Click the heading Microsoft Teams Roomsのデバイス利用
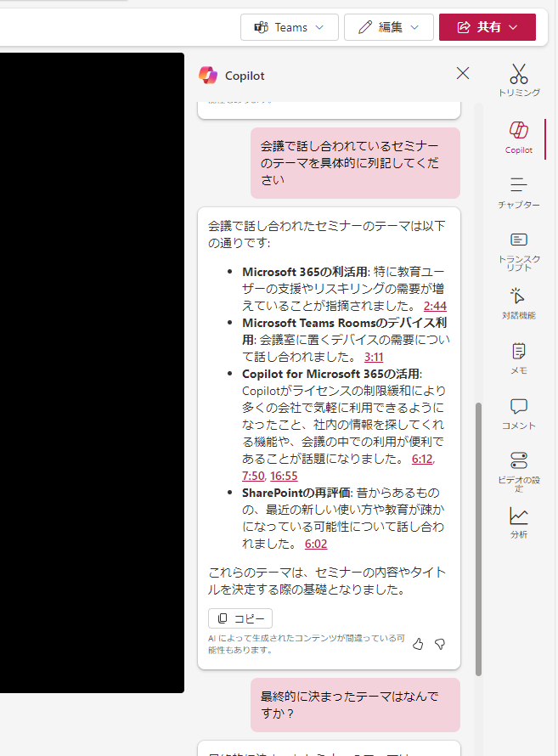The image size is (558, 756). pos(344,331)
